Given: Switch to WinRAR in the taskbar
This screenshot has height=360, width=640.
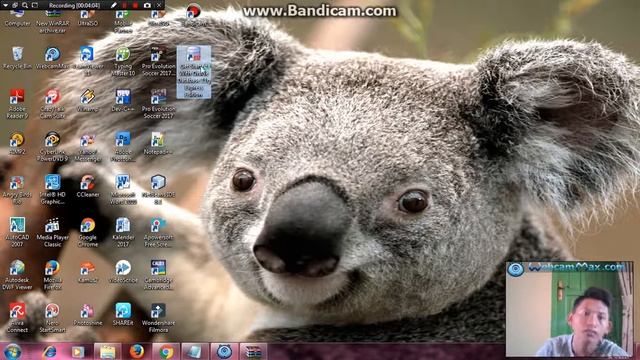Looking at the screenshot, I should coord(253,351).
